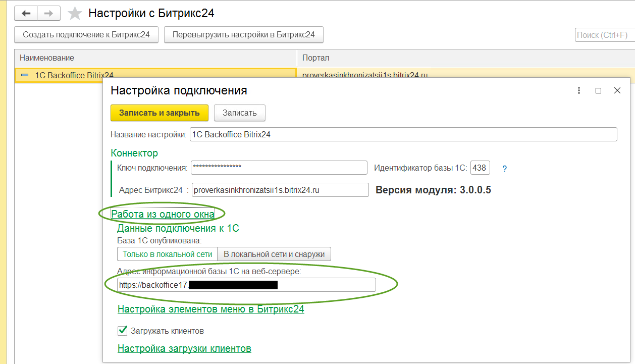This screenshot has height=364, width=635.
Task: Select the 1C Backoffice Bitrix24 list row
Action: click(x=155, y=75)
